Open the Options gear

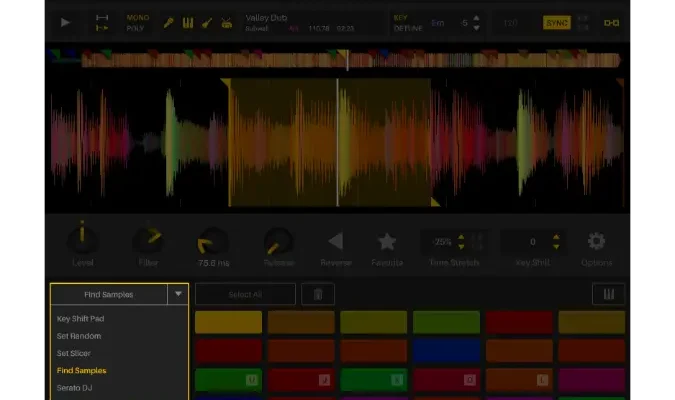point(596,241)
